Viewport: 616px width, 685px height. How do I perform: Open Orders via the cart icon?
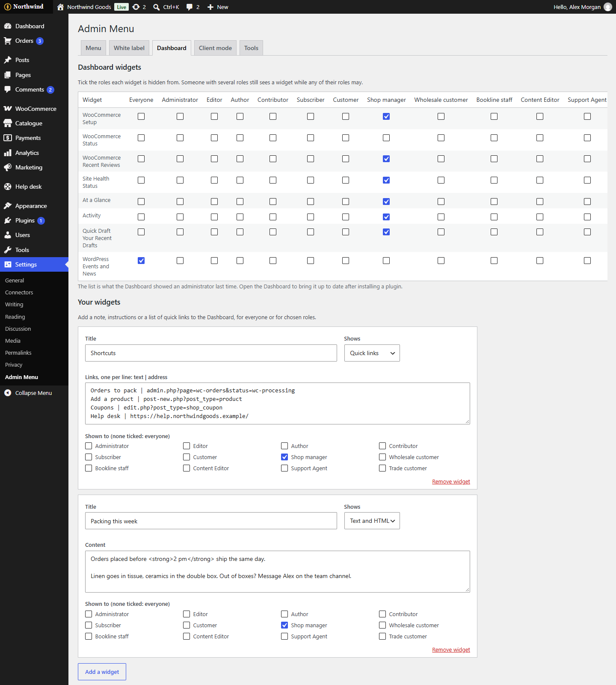pyautogui.click(x=8, y=41)
